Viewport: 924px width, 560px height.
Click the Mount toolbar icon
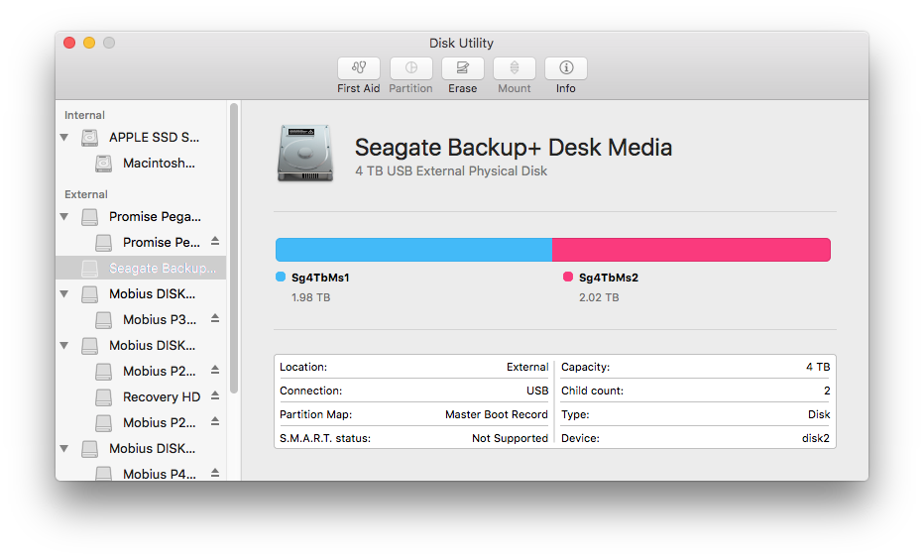[515, 68]
